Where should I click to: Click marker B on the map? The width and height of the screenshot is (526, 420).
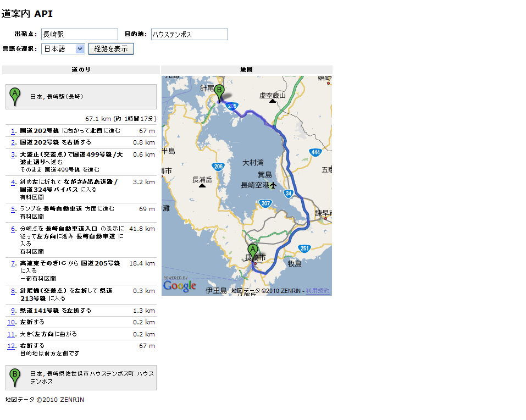(219, 93)
